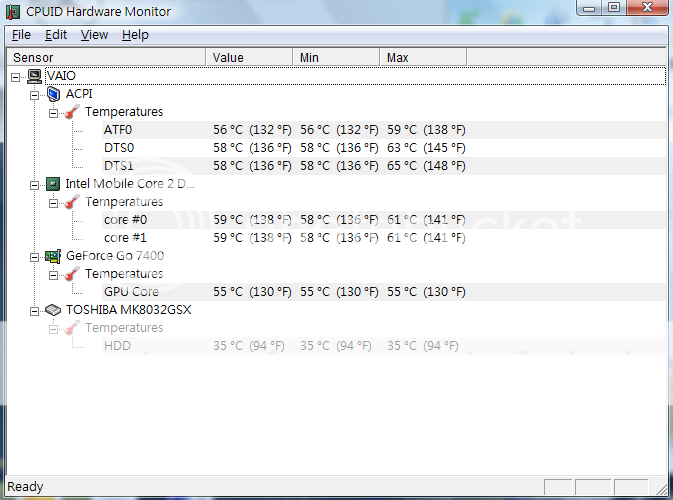Screen dimensions: 673x500
Task: Click core #1 max value 61 °C
Action: pos(426,238)
